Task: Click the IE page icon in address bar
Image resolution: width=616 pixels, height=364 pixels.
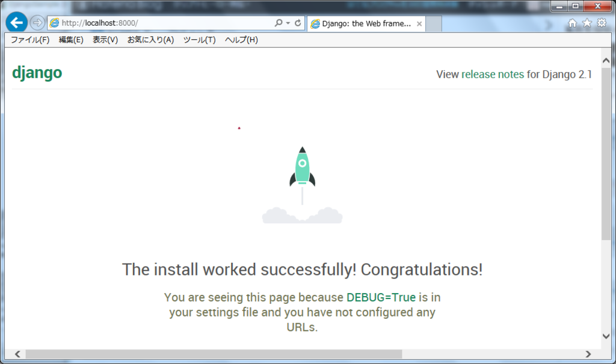Action: click(x=55, y=23)
